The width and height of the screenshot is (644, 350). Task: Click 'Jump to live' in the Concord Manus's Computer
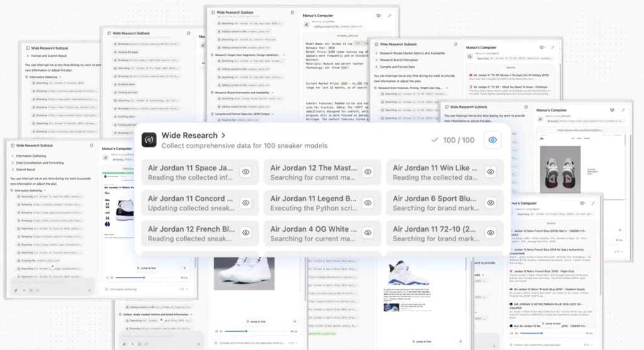[x=146, y=268]
